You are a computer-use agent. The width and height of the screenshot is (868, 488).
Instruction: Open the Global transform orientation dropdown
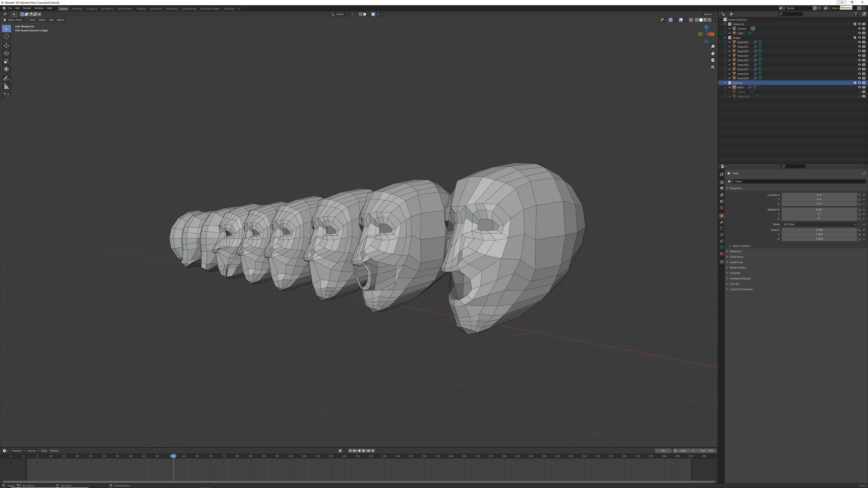[340, 14]
